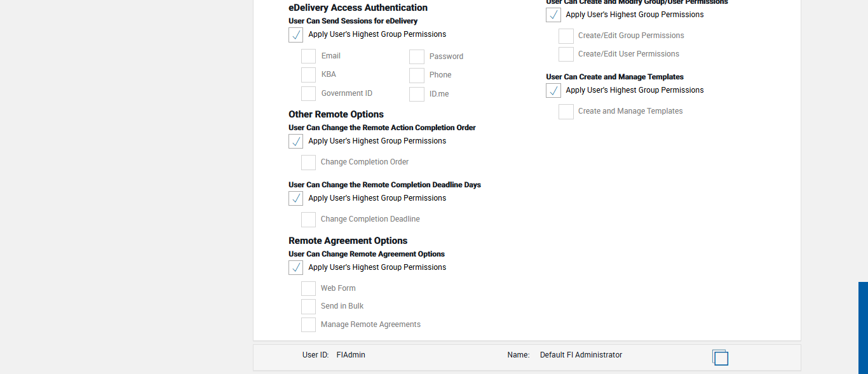
Task: Enable Create/Edit User Permissions checkbox
Action: click(x=566, y=55)
